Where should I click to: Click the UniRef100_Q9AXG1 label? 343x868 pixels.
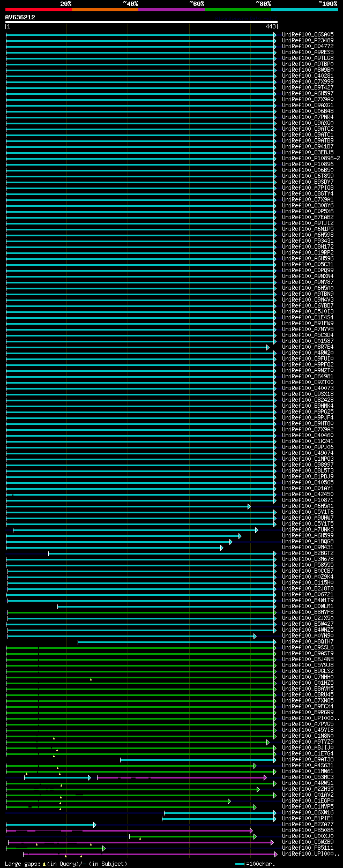(x=308, y=106)
